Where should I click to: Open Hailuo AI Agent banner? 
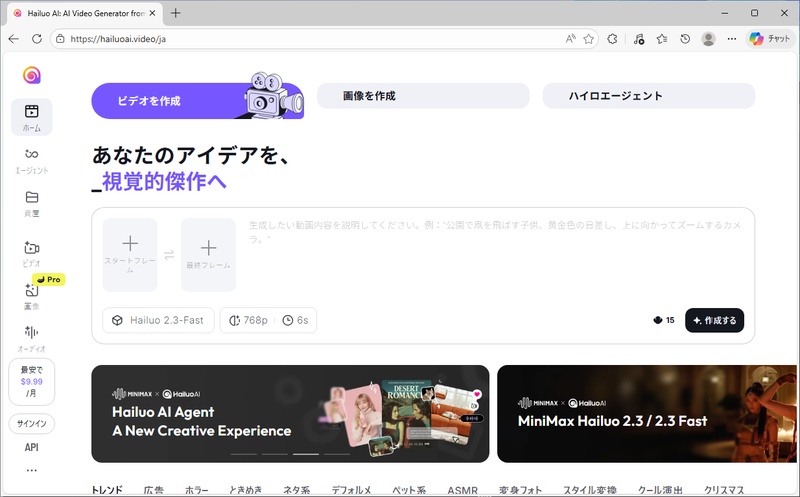tap(290, 413)
